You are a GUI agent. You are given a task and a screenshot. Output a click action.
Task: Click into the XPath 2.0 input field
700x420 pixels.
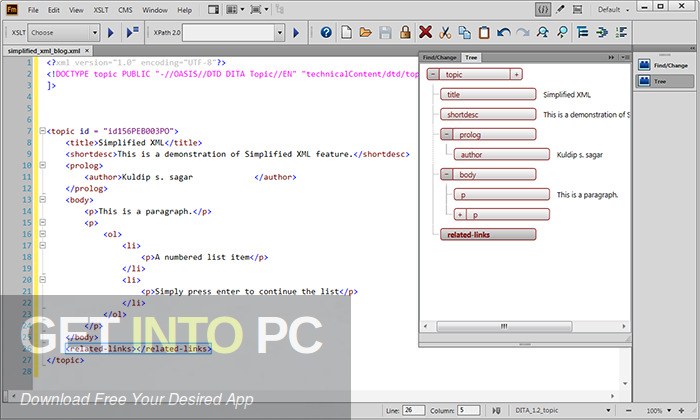(229, 33)
